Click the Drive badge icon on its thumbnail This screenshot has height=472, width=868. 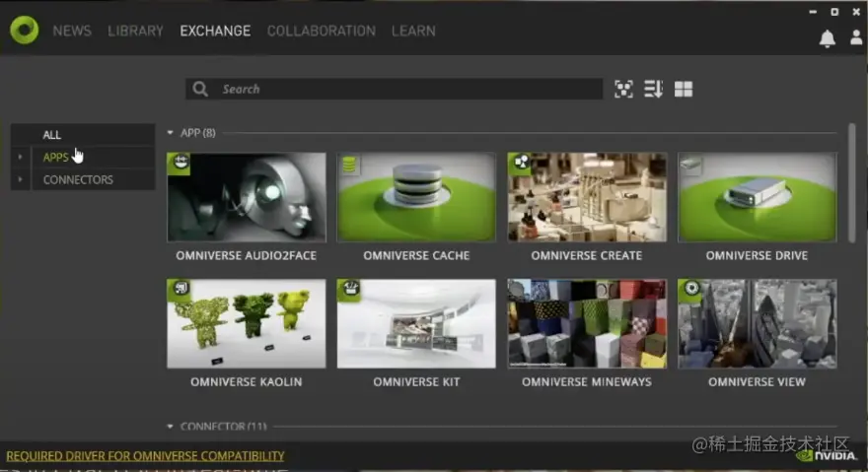point(690,164)
